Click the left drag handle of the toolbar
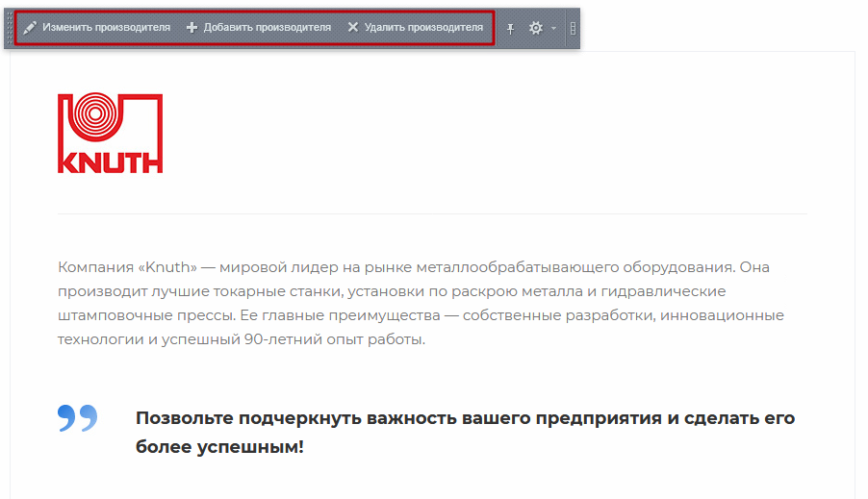This screenshot has height=499, width=868. pyautogui.click(x=10, y=28)
